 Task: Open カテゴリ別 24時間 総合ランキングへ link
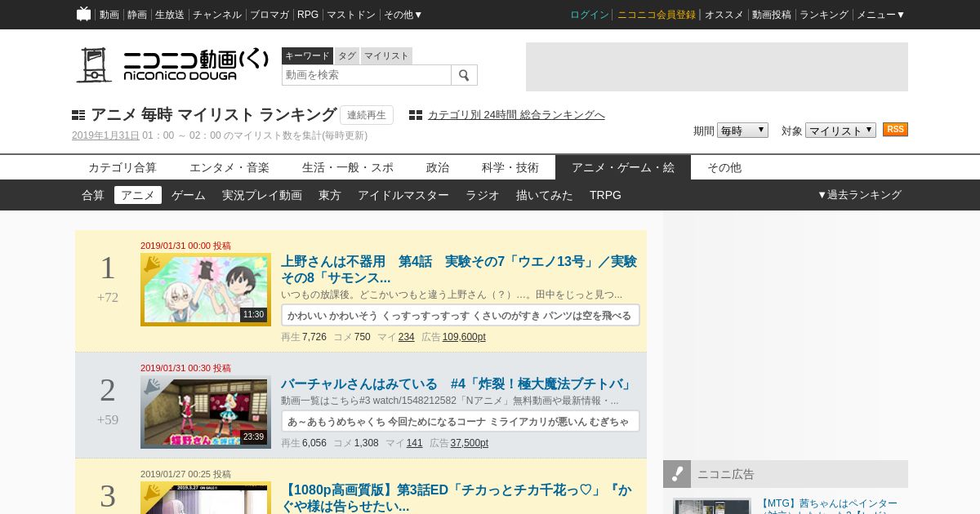516,115
